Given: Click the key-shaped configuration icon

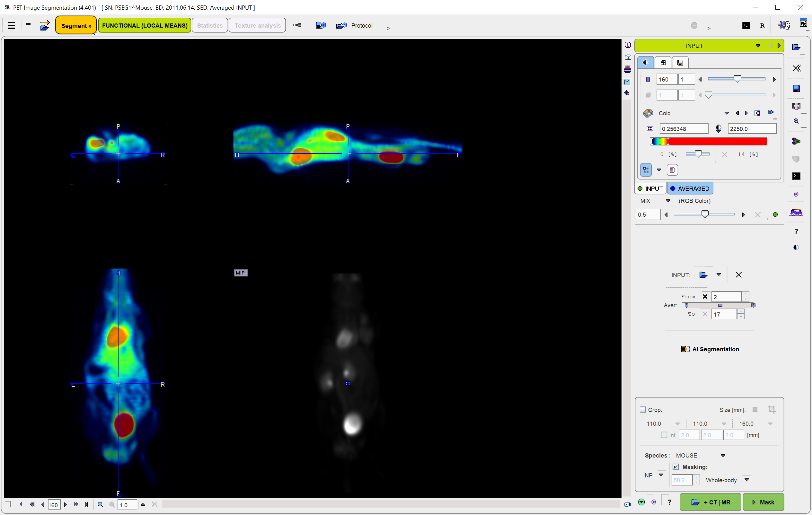Looking at the screenshot, I should point(297,25).
